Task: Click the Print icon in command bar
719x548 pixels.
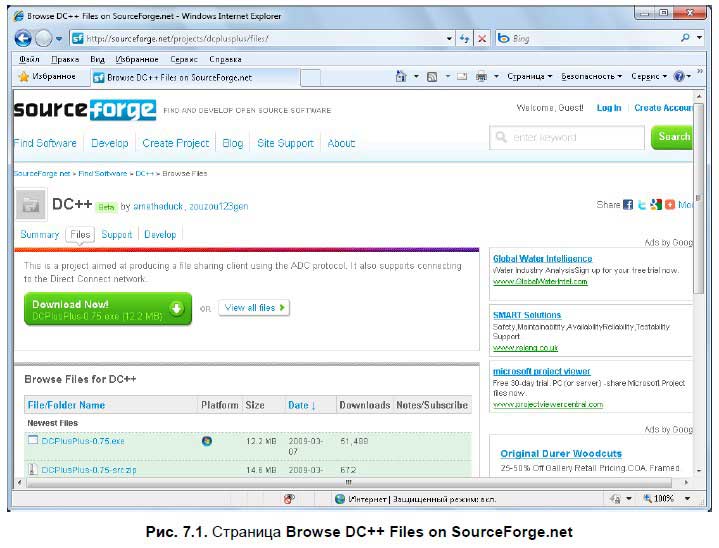Action: coord(481,77)
